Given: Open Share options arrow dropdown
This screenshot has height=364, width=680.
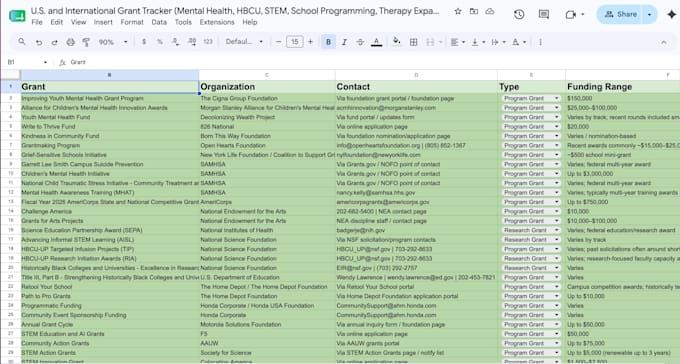Looking at the screenshot, I should (650, 14).
